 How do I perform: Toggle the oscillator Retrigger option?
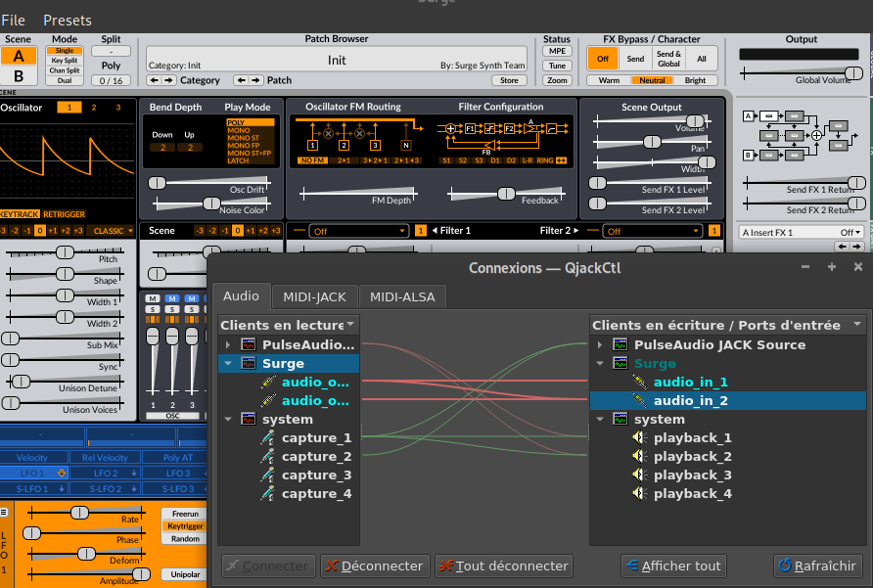click(x=65, y=213)
